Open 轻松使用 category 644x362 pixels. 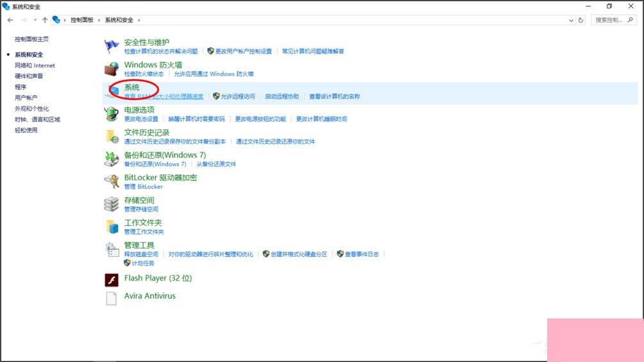26,130
